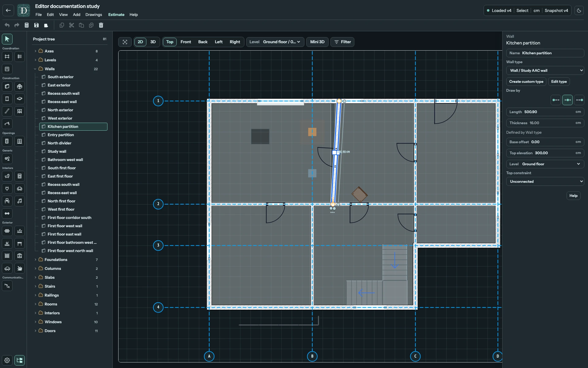Toggle dark mode moon icon

(x=579, y=10)
